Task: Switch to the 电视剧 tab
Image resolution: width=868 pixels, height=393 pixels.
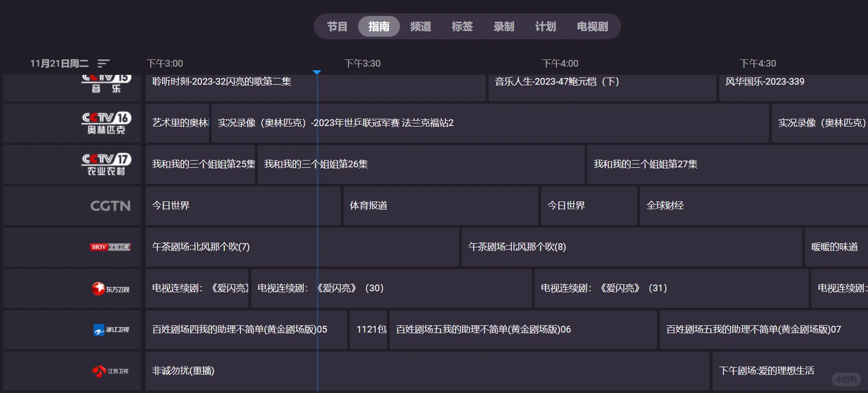Action: 592,26
